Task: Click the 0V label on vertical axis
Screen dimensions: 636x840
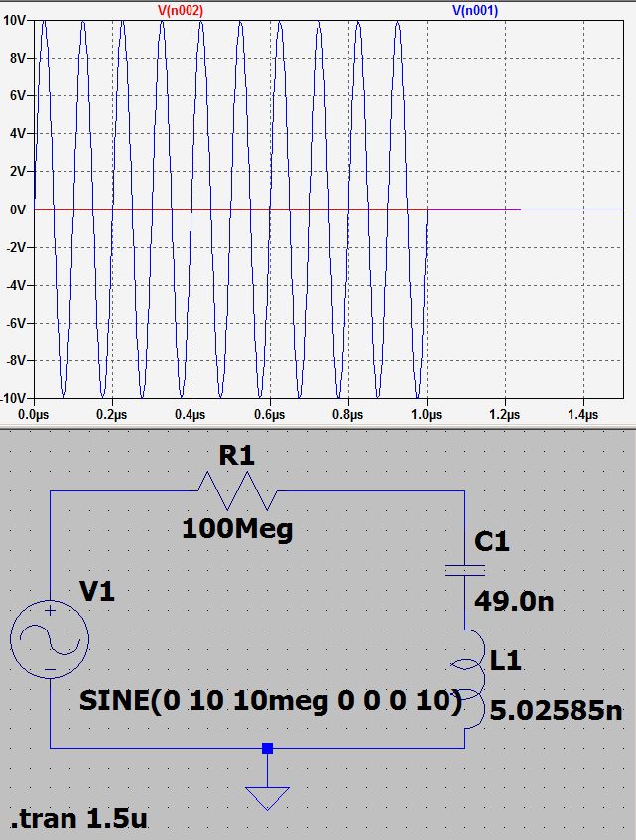Action: pos(17,210)
